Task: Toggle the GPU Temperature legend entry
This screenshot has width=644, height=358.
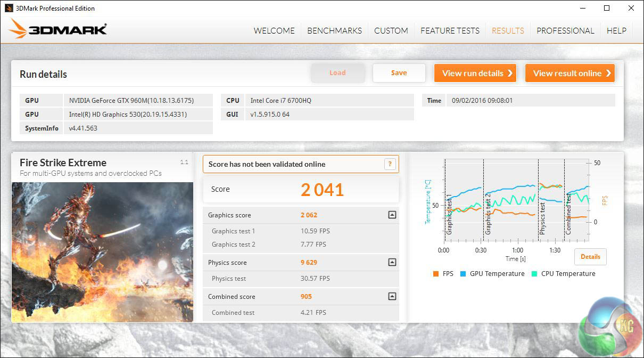Action: tap(493, 274)
